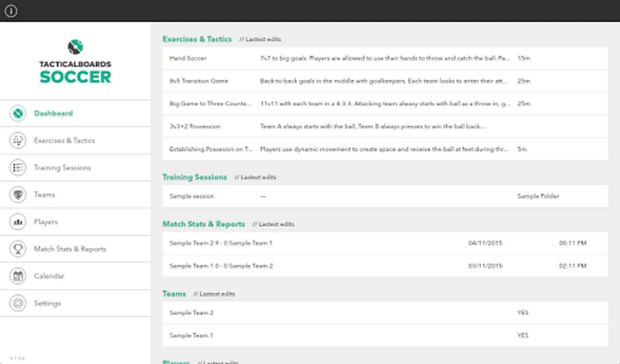Open the Hand Soccer exercise
The image size is (620, 364).
click(385, 58)
